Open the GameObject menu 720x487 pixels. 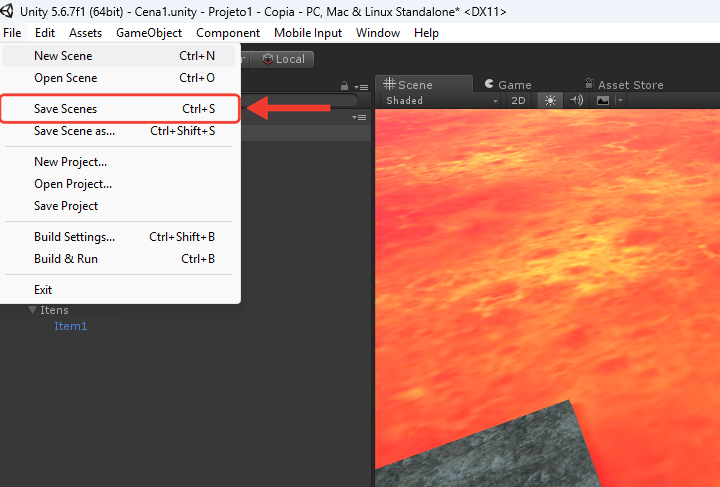[x=149, y=33]
